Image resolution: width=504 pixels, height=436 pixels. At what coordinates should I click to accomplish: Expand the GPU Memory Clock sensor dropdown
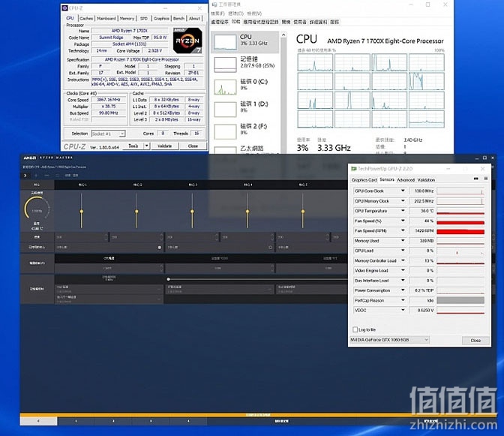tap(403, 201)
